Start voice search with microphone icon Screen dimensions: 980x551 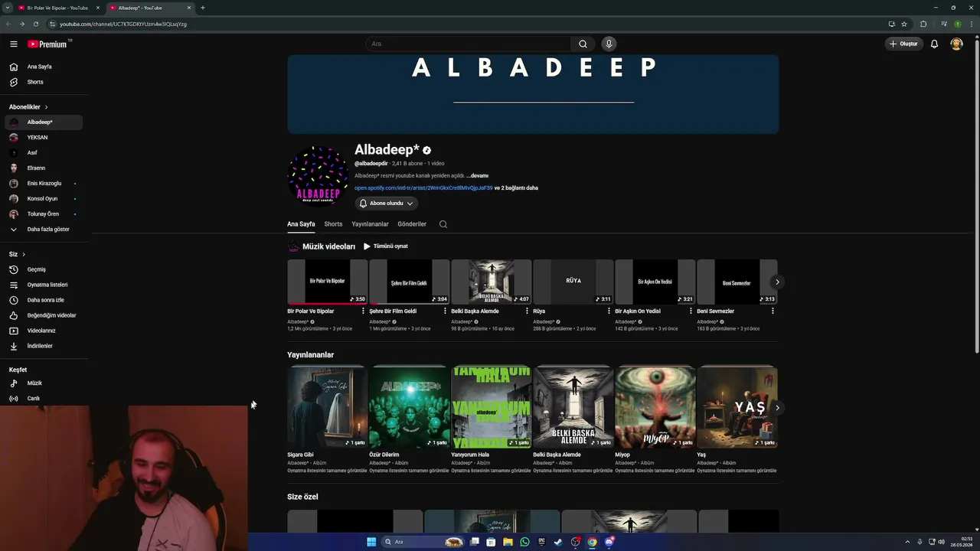(609, 44)
